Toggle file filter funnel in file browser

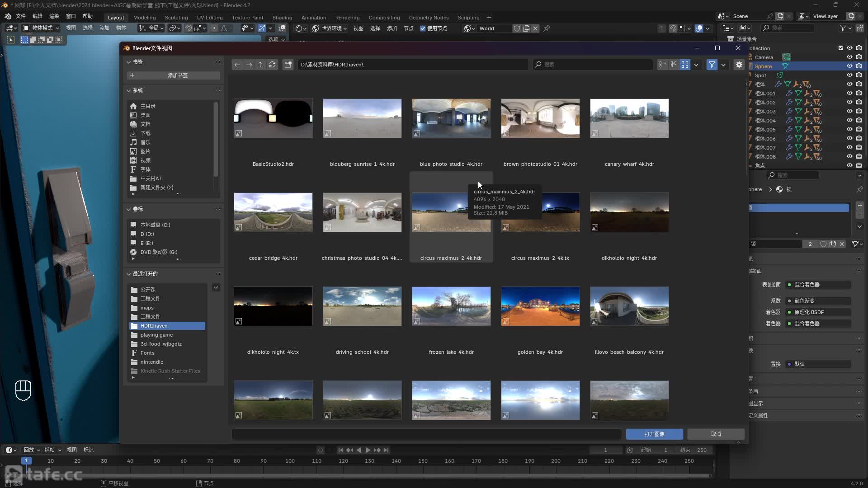click(712, 65)
